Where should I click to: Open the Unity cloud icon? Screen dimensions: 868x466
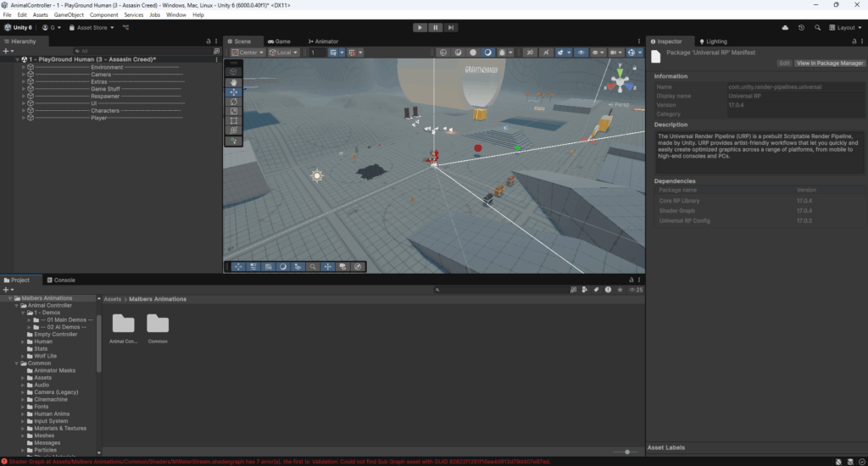click(785, 28)
